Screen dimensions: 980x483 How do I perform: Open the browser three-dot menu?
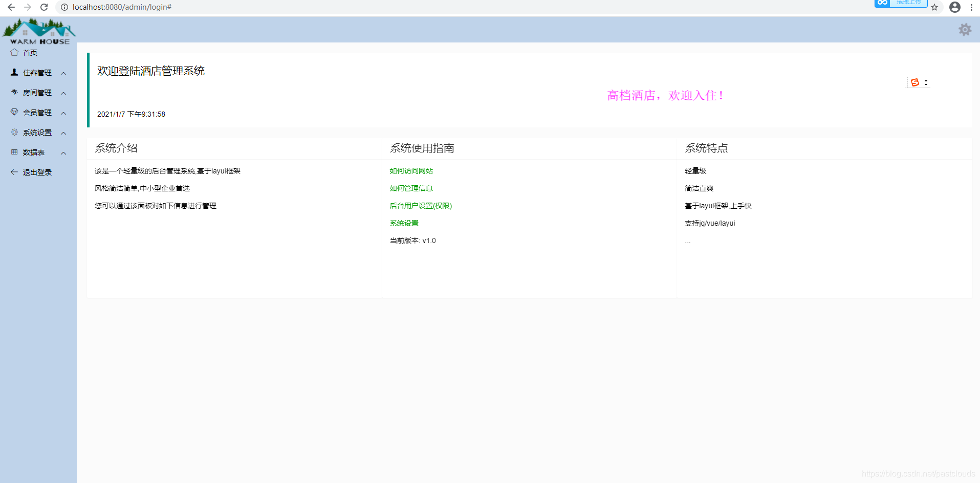pos(971,7)
